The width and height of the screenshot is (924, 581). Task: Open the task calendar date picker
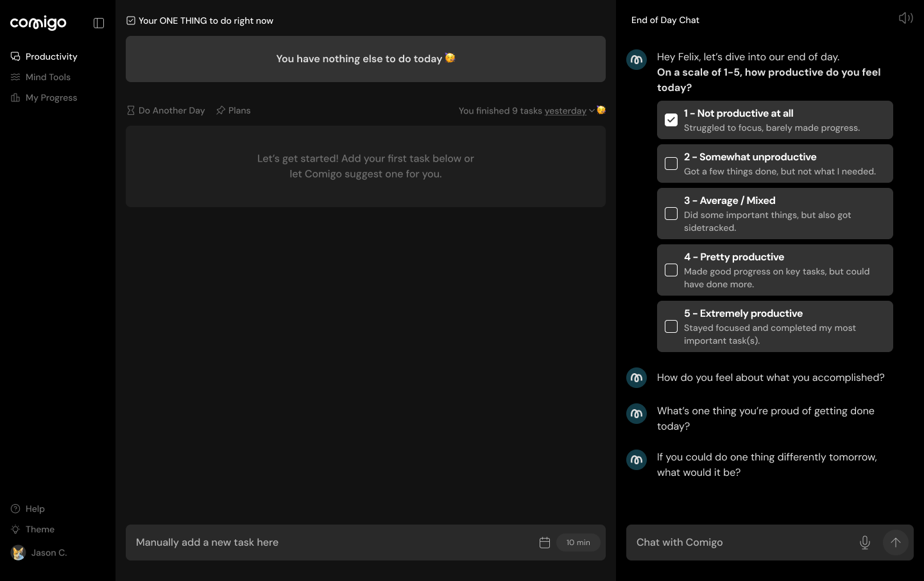(545, 543)
